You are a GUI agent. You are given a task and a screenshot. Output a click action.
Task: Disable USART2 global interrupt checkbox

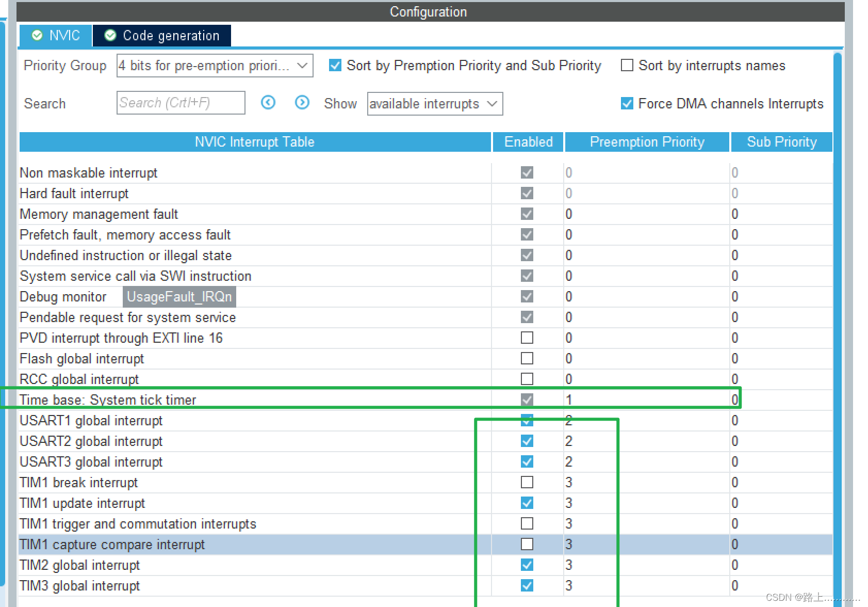527,441
